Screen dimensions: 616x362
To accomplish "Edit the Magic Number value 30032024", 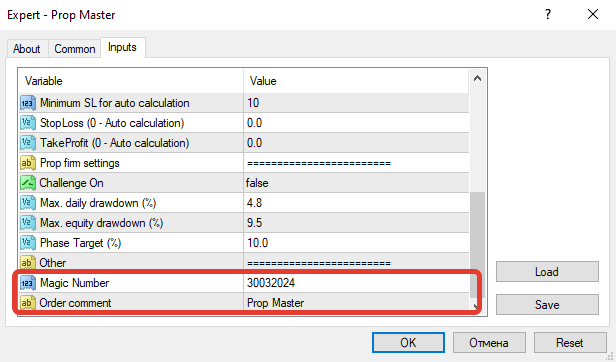I will click(x=356, y=283).
